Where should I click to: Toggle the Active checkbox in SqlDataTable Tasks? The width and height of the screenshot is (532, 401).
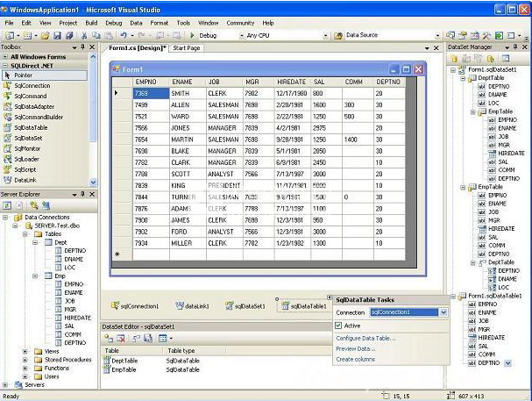pyautogui.click(x=338, y=326)
